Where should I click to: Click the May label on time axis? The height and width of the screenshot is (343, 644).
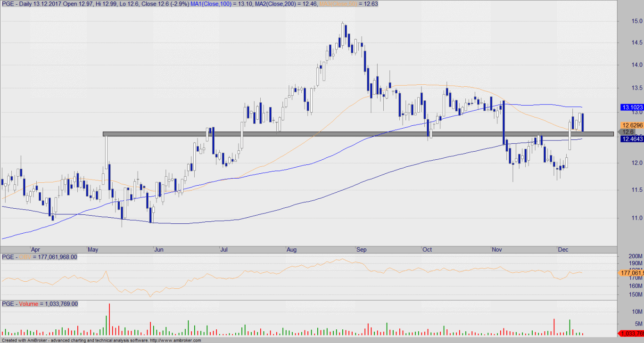93,250
